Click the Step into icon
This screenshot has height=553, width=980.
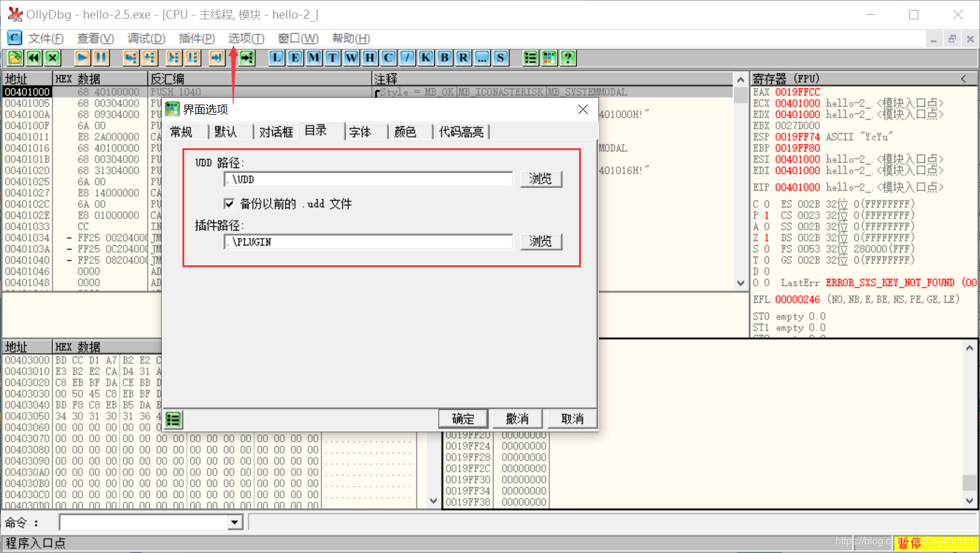pos(130,58)
